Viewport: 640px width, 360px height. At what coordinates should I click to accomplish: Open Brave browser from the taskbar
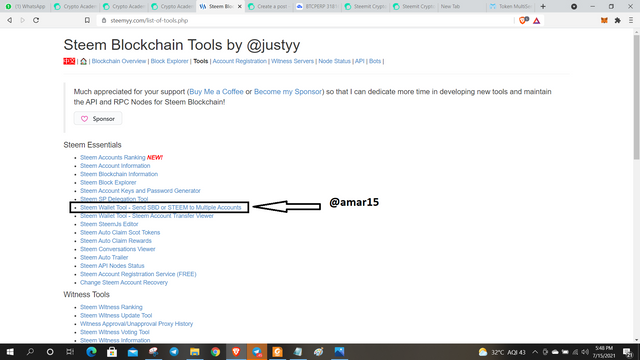coord(236,352)
